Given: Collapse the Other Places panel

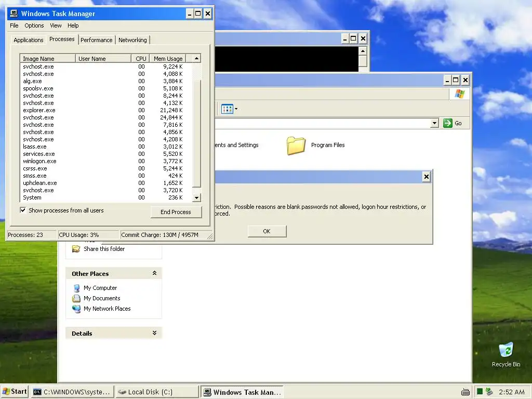Looking at the screenshot, I should 154,273.
